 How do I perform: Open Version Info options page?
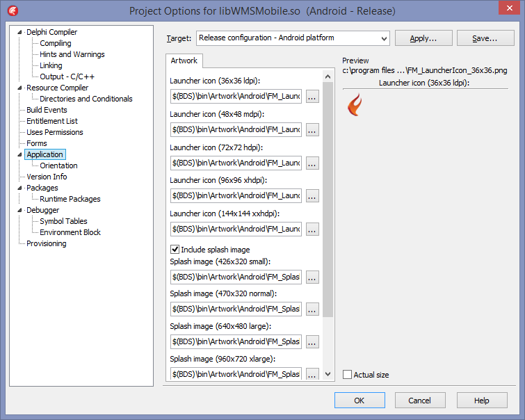click(x=47, y=177)
